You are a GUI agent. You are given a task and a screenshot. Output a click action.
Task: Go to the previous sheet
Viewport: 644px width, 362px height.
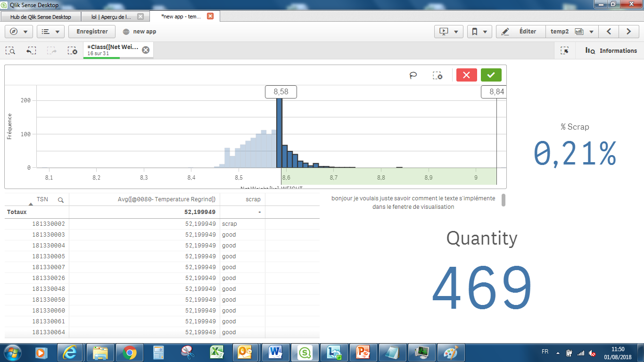[609, 32]
